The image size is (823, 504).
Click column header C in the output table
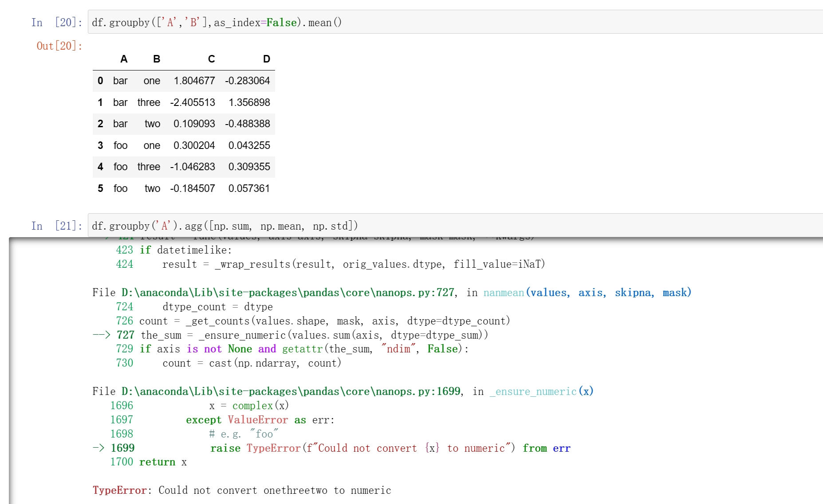coord(211,59)
